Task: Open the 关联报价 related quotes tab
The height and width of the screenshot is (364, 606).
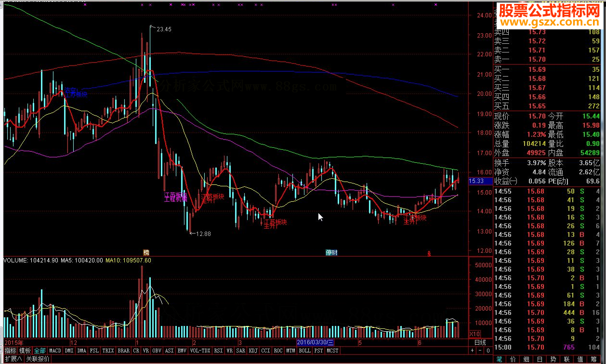Action: coord(38,359)
